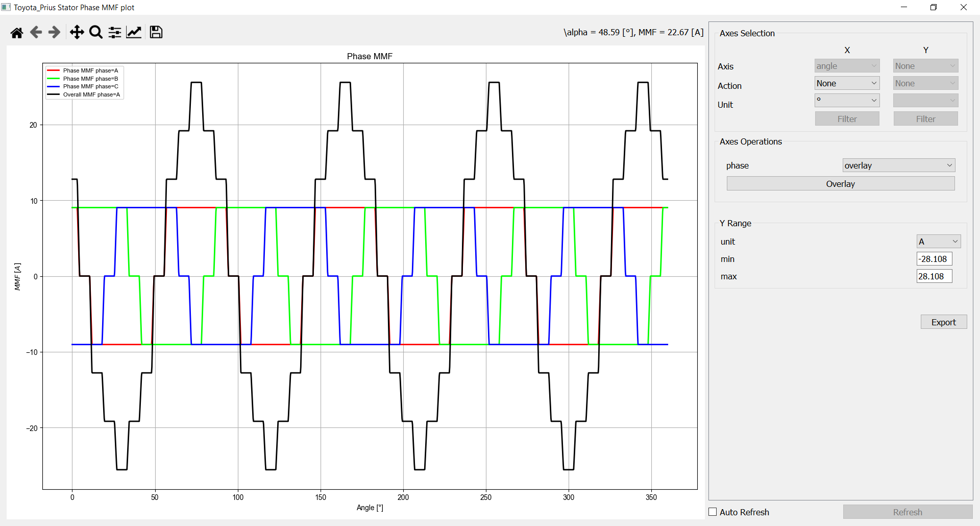Activate the Pan tool

(x=77, y=32)
